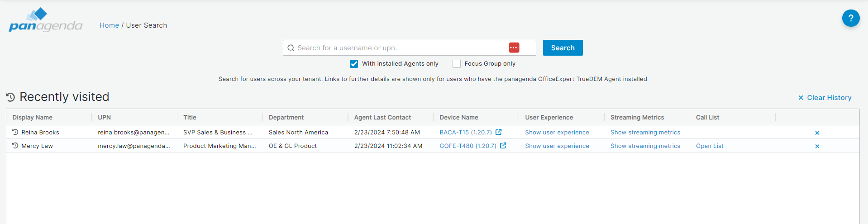This screenshot has width=868, height=224.
Task: Clear History of recently visited users
Action: click(825, 98)
